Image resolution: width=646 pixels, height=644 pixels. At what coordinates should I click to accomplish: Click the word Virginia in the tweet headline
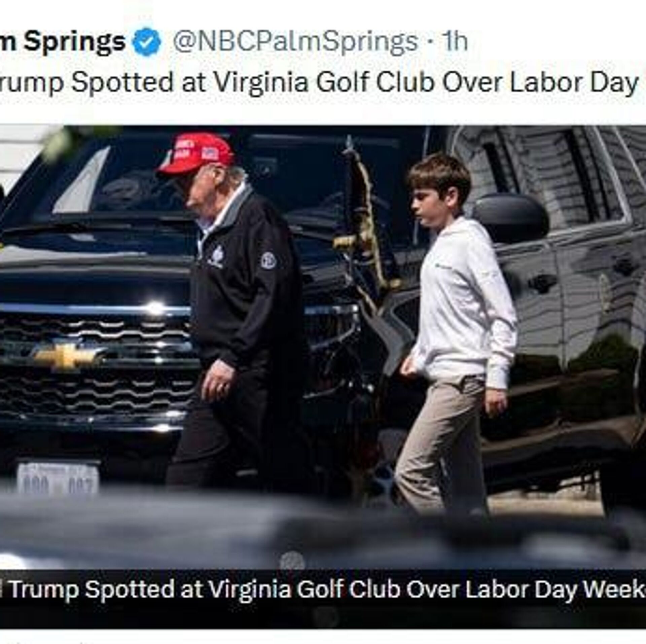coord(260,82)
